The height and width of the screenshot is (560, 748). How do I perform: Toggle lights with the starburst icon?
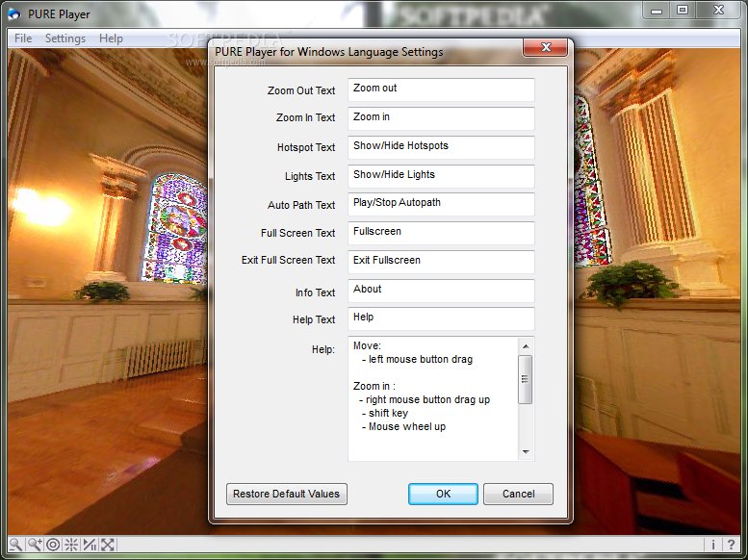(71, 545)
